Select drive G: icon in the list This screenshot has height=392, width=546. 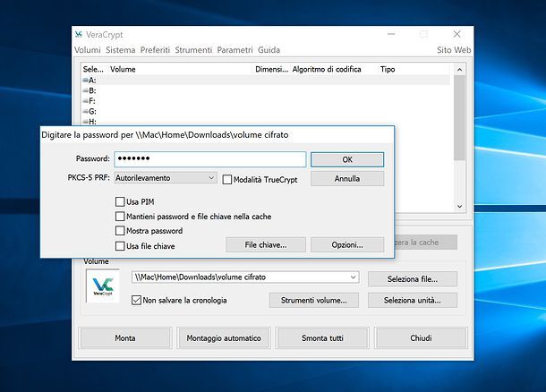pos(85,111)
